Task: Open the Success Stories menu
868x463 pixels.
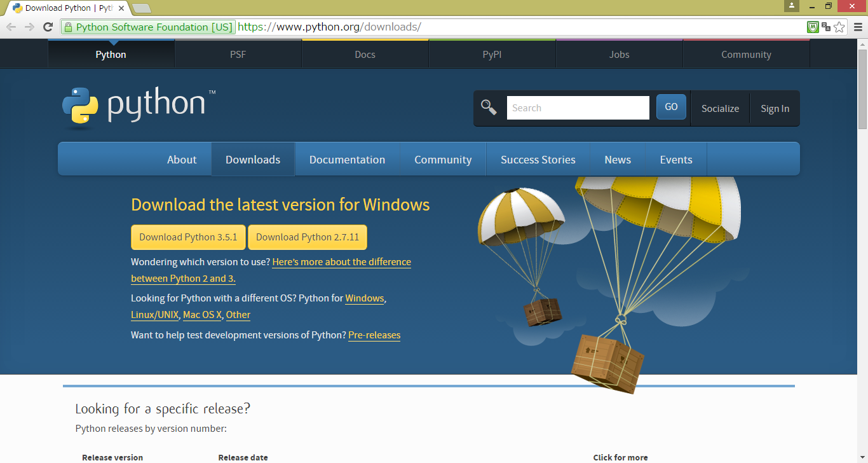Action: tap(538, 160)
